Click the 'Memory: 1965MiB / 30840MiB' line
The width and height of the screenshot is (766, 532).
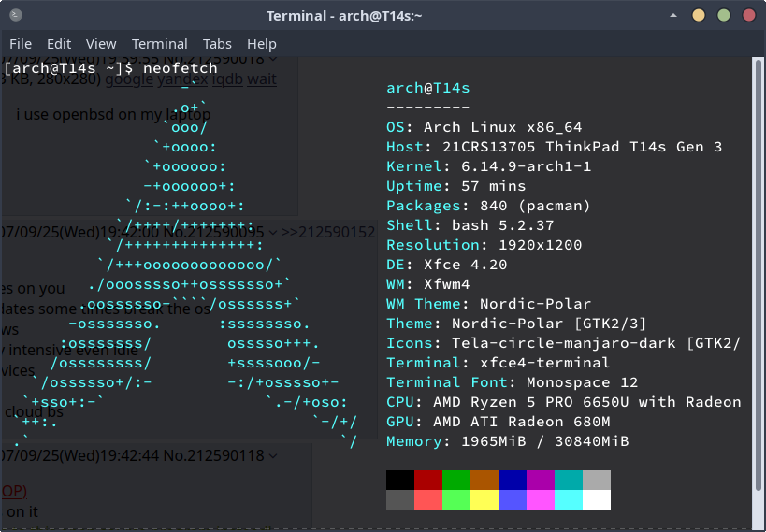507,441
